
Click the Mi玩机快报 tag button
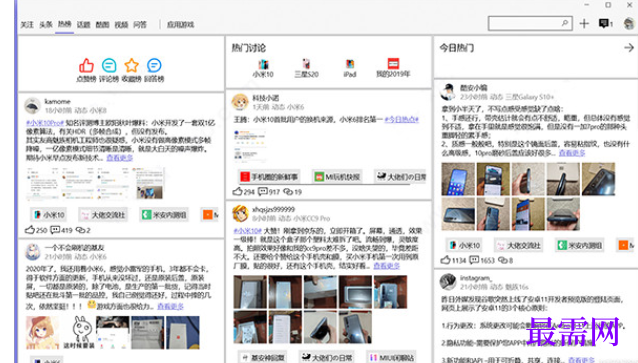pos(337,177)
